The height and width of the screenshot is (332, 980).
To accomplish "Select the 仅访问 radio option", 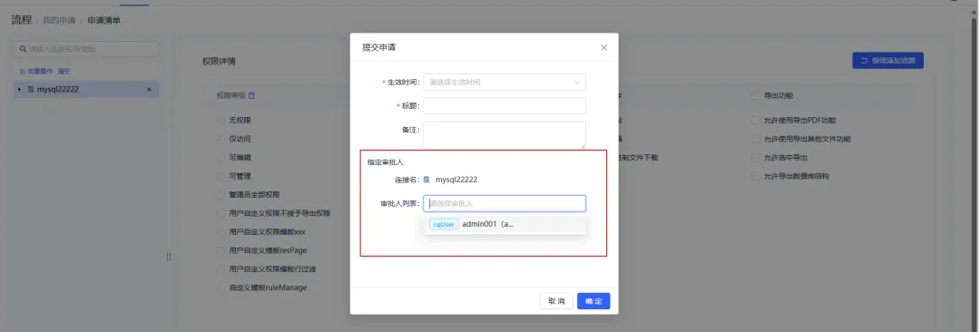I will tap(220, 139).
